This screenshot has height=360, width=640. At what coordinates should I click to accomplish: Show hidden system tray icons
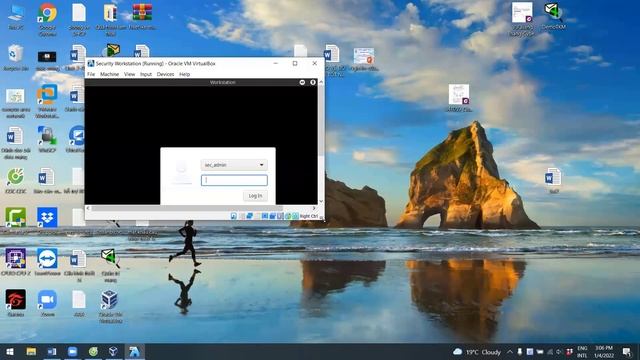click(x=510, y=352)
